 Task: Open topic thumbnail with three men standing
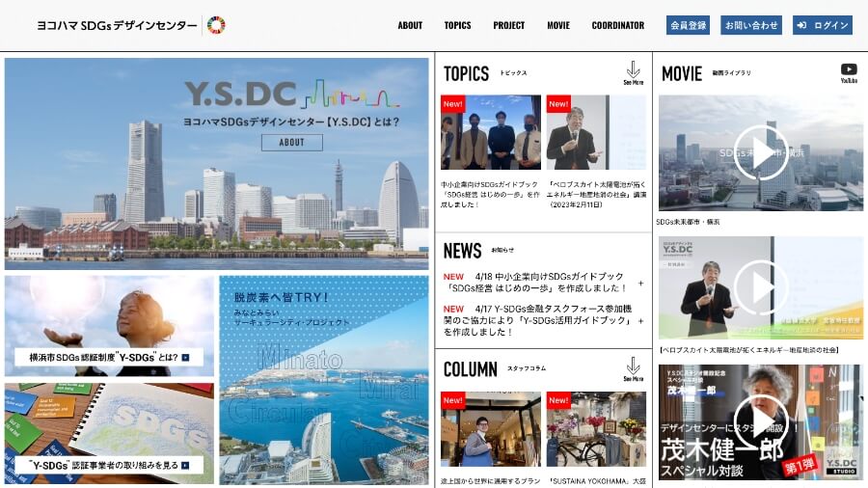coord(491,132)
